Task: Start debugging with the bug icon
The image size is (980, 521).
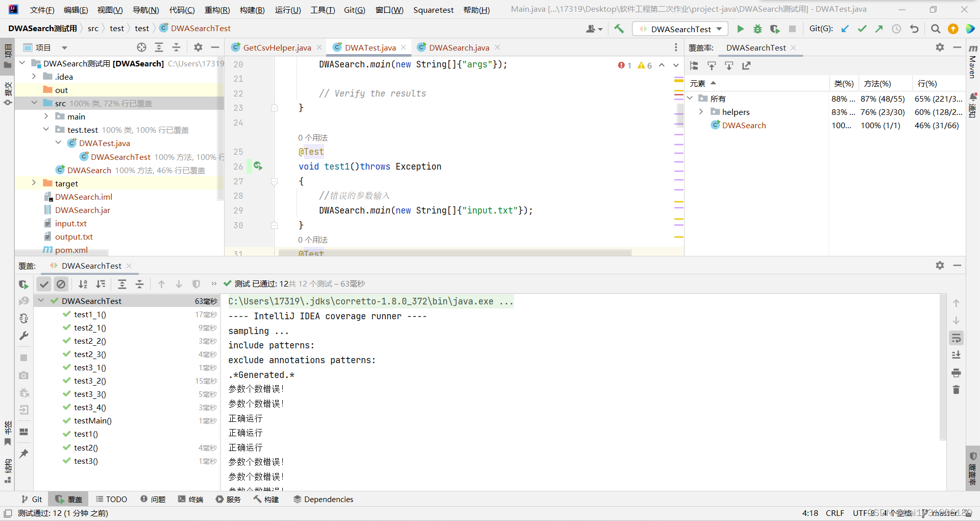Action: 757,29
